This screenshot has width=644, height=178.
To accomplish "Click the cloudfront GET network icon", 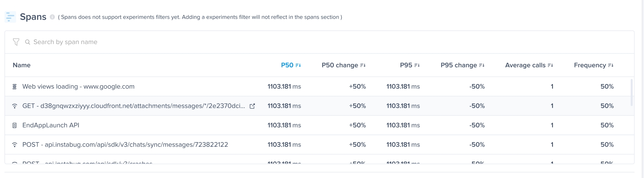I will pyautogui.click(x=14, y=106).
